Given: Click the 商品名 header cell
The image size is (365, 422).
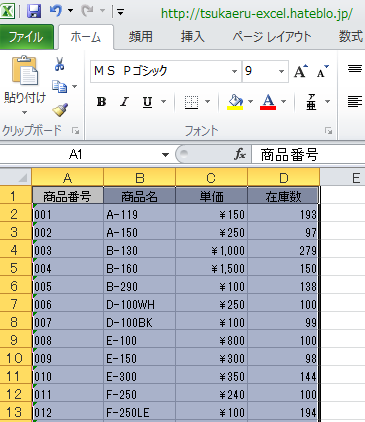Looking at the screenshot, I should 140,196.
